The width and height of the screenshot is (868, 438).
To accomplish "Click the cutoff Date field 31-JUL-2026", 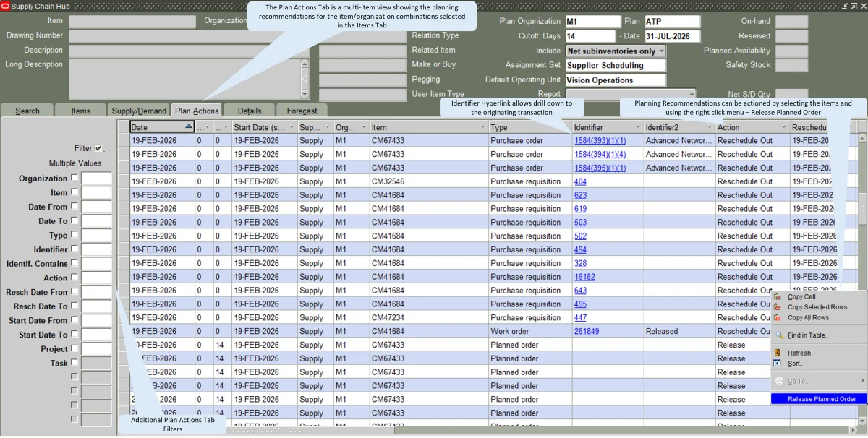I will 672,36.
